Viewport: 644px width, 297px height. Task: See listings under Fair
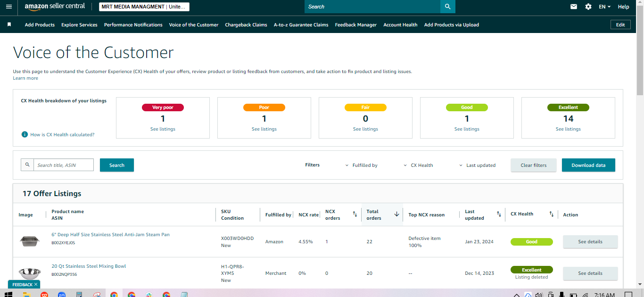(x=365, y=129)
